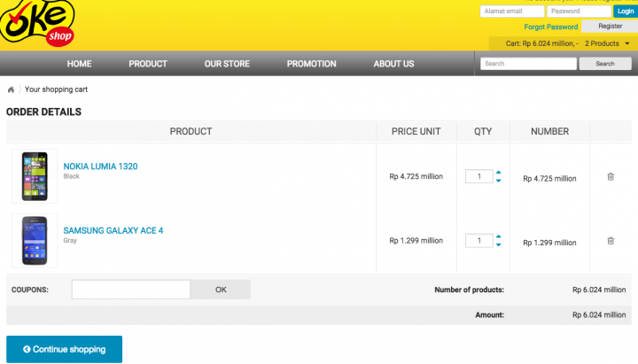The width and height of the screenshot is (638, 364).
Task: Increase Samsung Galaxy Ace 4 quantity arrow
Action: coord(498,236)
